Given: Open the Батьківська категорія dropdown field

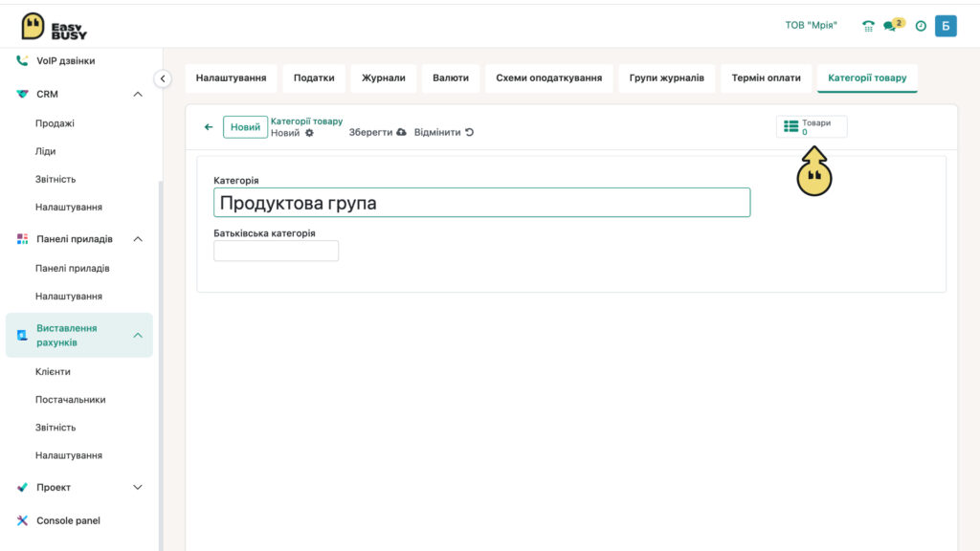Looking at the screenshot, I should click(x=277, y=251).
